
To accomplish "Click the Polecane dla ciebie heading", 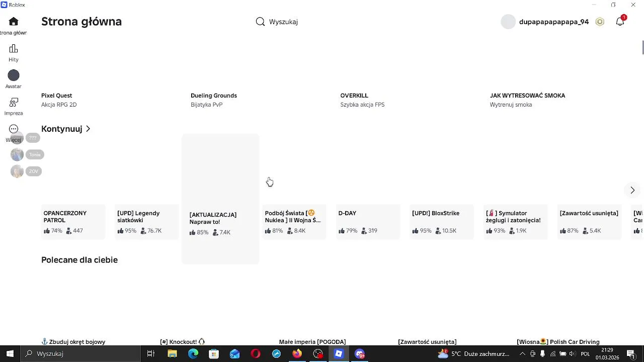I will (79, 260).
